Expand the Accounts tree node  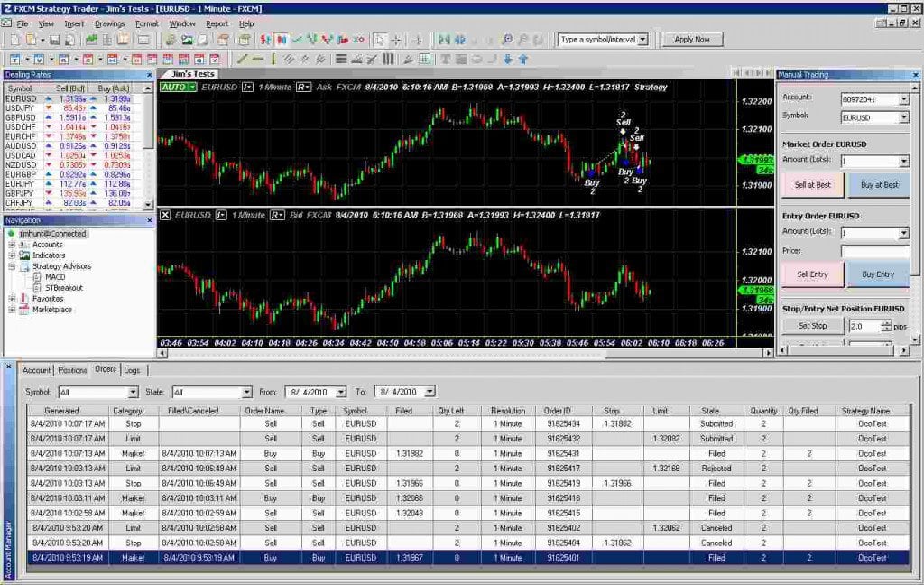pyautogui.click(x=11, y=245)
